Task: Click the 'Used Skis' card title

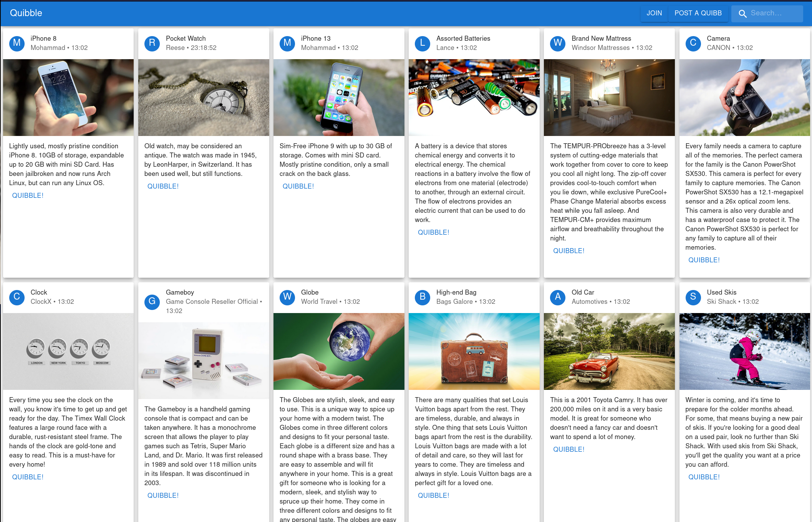Action: 721,292
